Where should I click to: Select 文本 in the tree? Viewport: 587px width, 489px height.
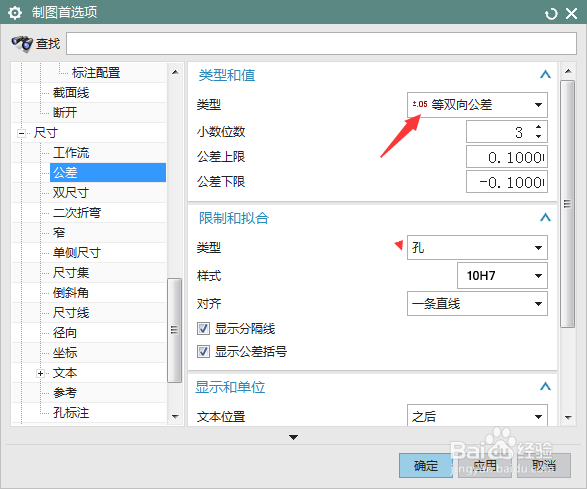point(65,373)
